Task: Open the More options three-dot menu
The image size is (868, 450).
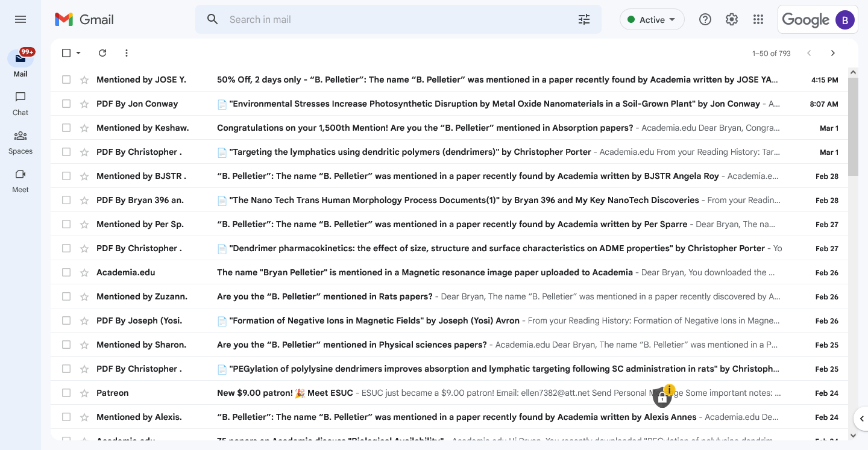Action: point(127,53)
